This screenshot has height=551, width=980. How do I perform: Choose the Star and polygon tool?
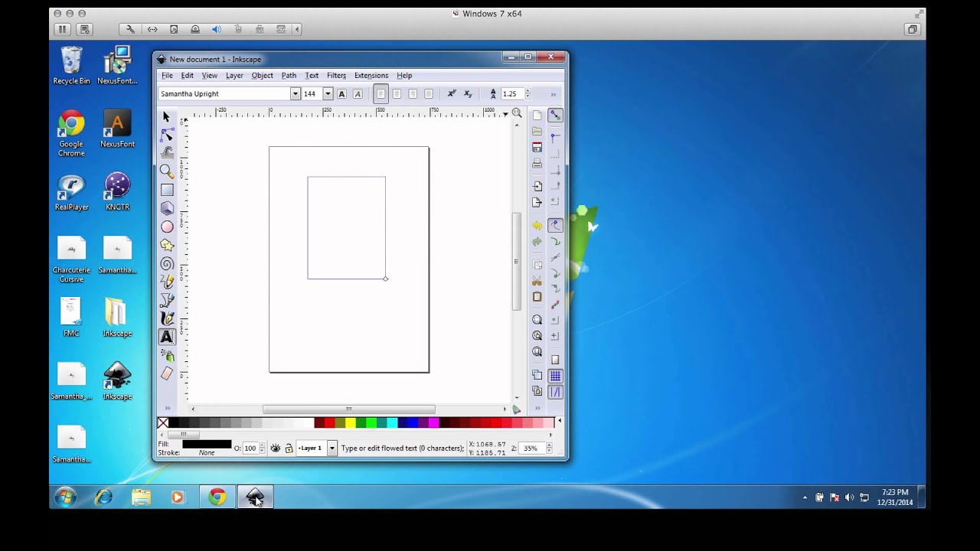[x=167, y=245]
